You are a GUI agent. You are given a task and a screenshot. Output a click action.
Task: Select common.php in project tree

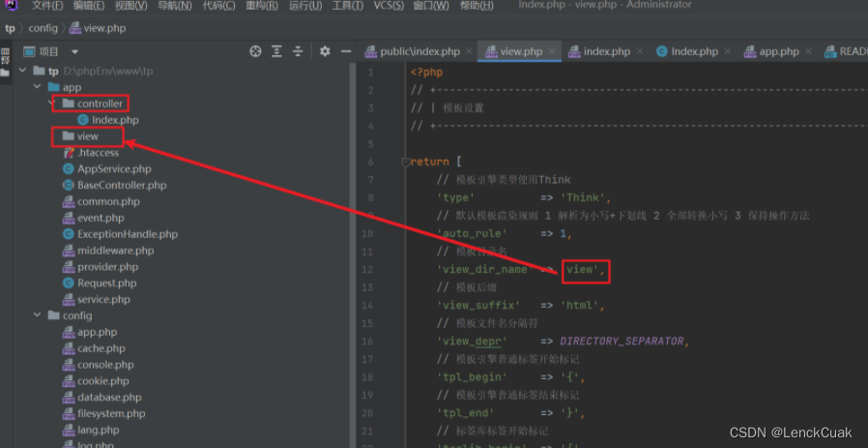pos(101,201)
